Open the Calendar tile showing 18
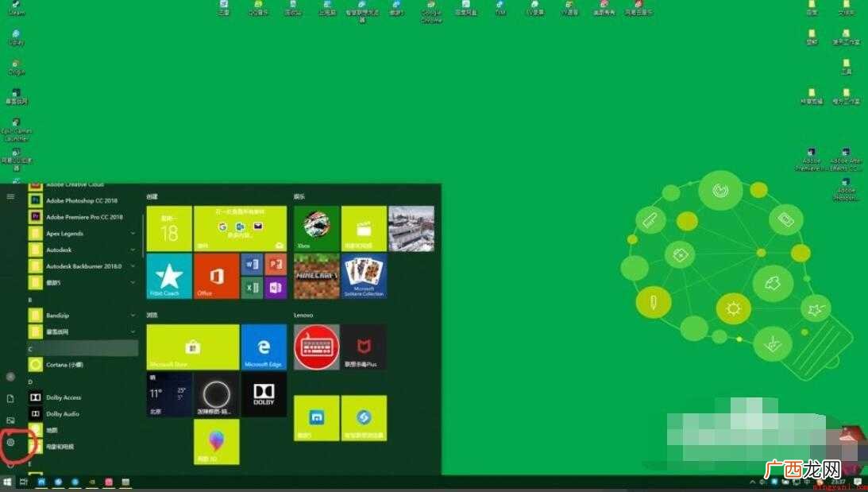Screen dimensions: 868x492 (x=169, y=228)
